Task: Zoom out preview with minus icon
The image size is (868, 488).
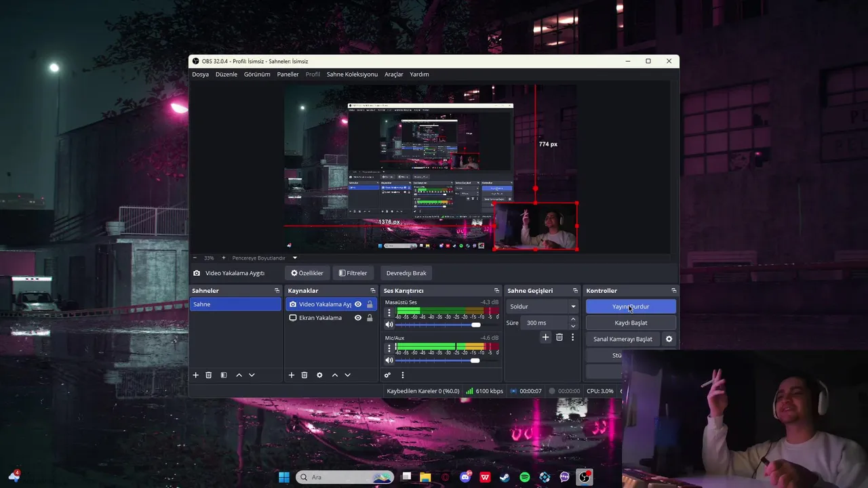Action: (x=195, y=258)
